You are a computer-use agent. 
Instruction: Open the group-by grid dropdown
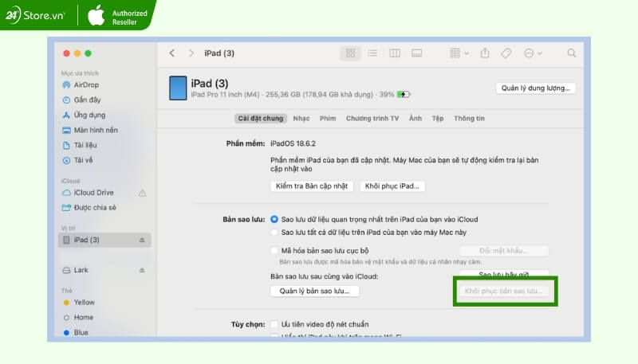click(459, 53)
